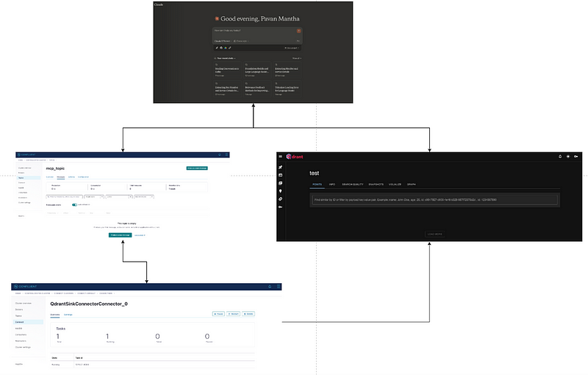Image resolution: width=588 pixels, height=375 pixels.
Task: Open the Qdrant sidebar rocket icon
Action: [x=281, y=168]
